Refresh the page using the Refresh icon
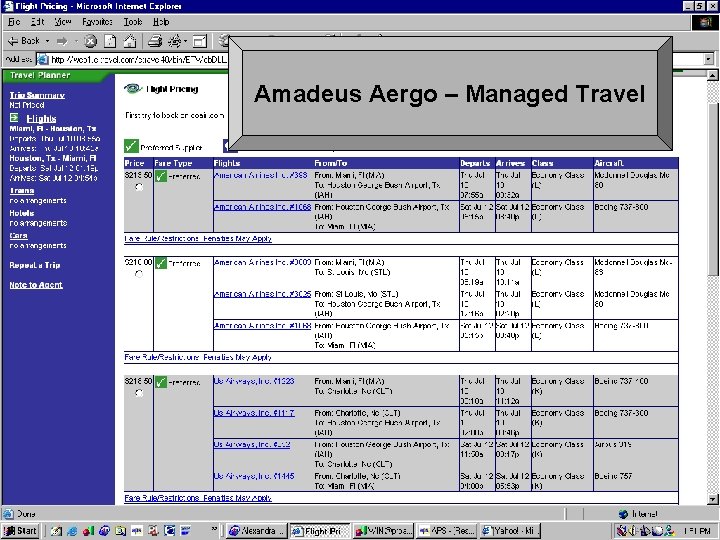 point(110,41)
